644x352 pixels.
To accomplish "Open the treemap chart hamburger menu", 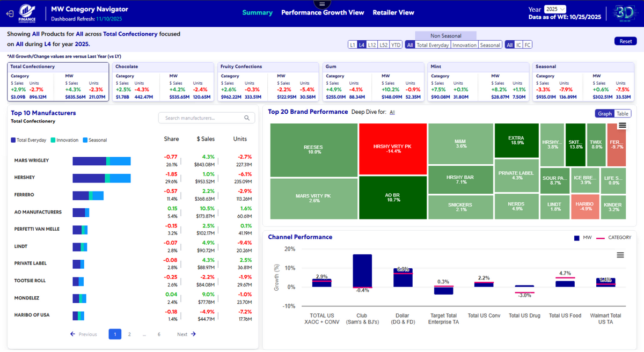I will (x=623, y=126).
